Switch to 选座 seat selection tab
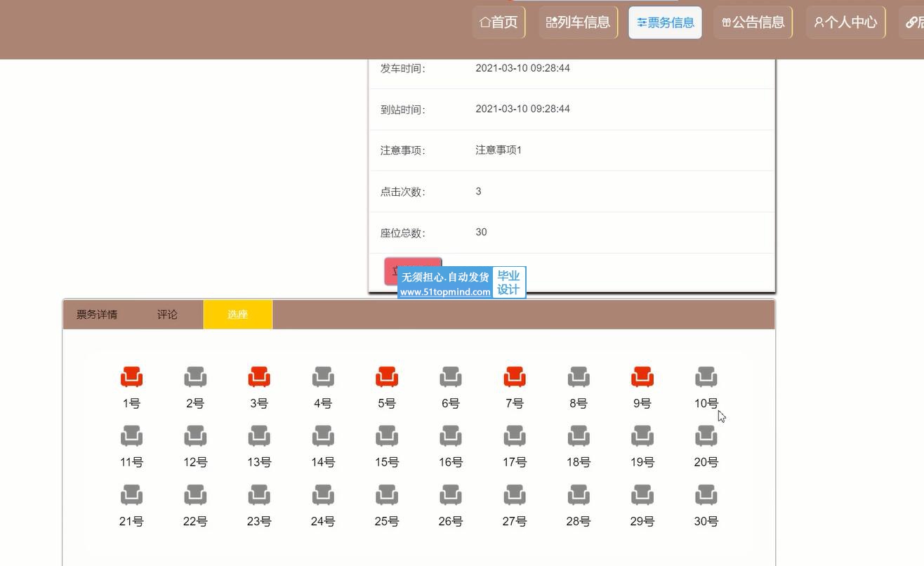924x566 pixels. pos(238,315)
